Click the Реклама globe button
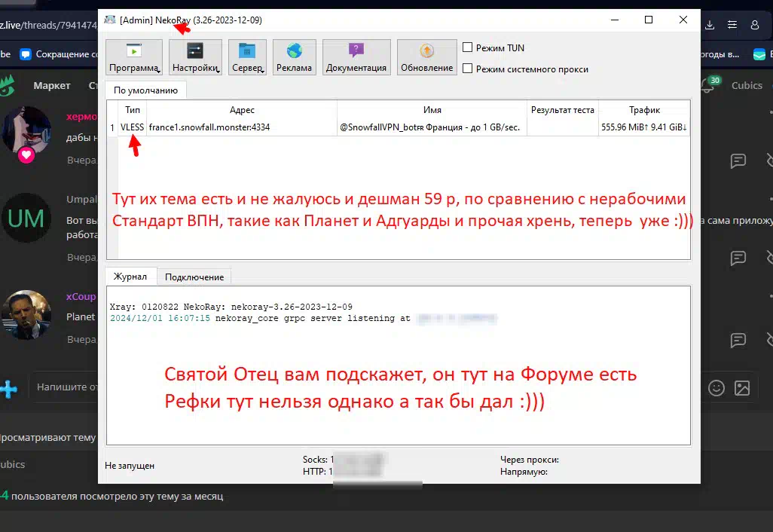773x532 pixels. [295, 57]
